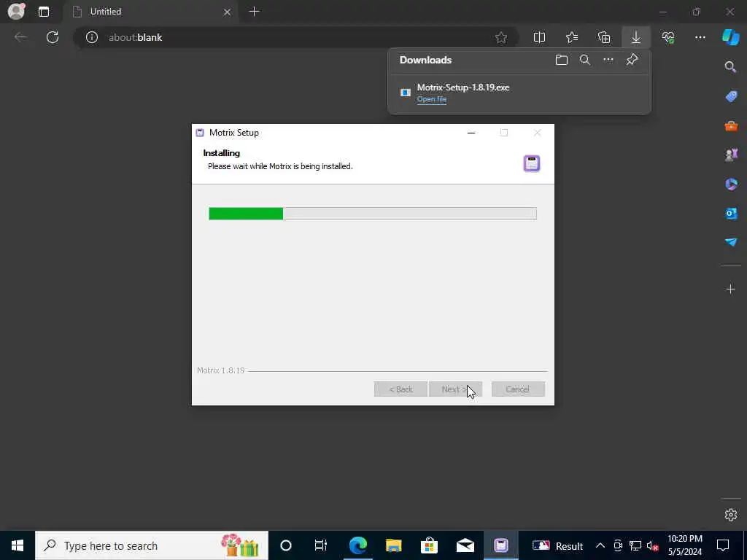Open split screen icon in toolbar

[x=539, y=37]
